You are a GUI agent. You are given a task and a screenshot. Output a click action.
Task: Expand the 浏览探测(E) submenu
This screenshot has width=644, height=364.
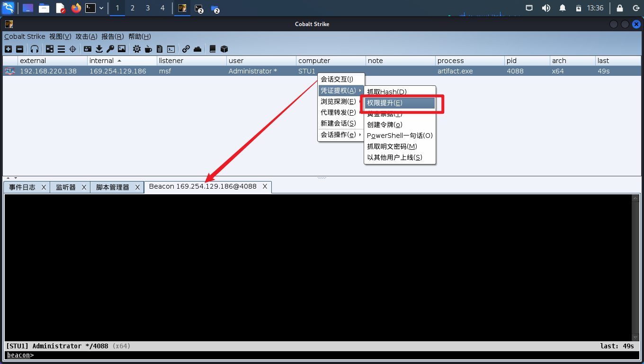click(341, 101)
